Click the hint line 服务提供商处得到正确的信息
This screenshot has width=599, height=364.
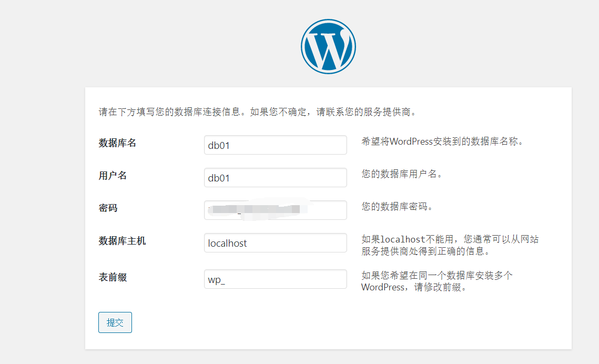pos(425,251)
